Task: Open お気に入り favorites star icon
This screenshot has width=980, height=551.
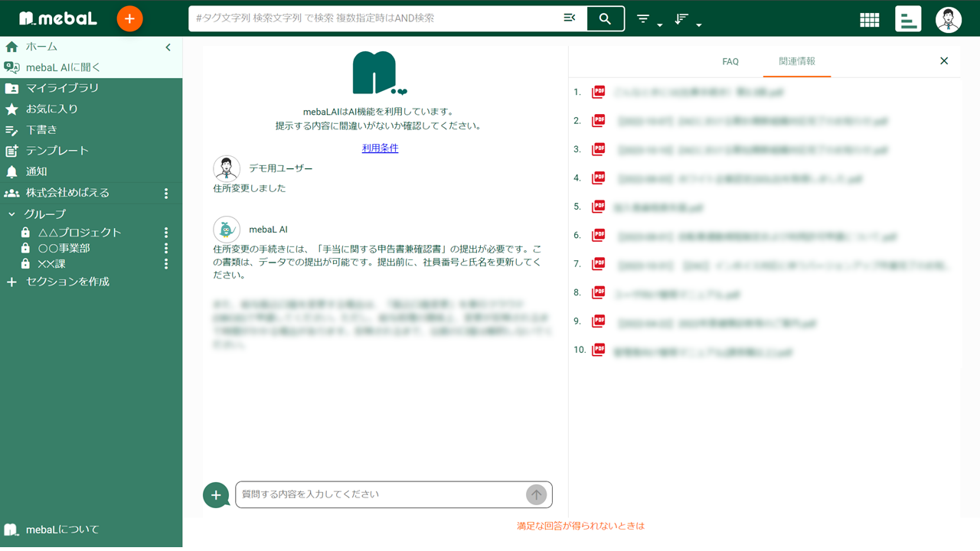Action: pos(11,109)
